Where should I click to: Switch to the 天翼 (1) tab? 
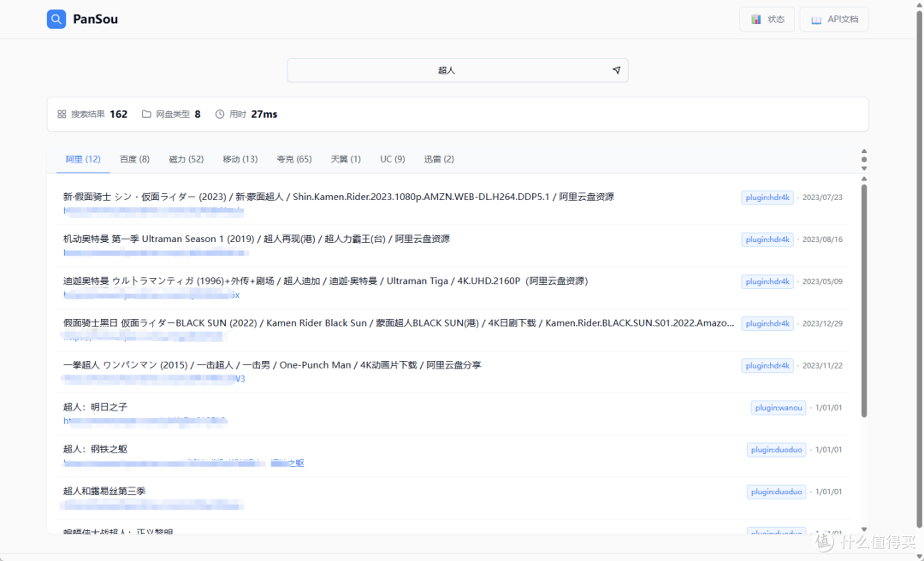[346, 159]
